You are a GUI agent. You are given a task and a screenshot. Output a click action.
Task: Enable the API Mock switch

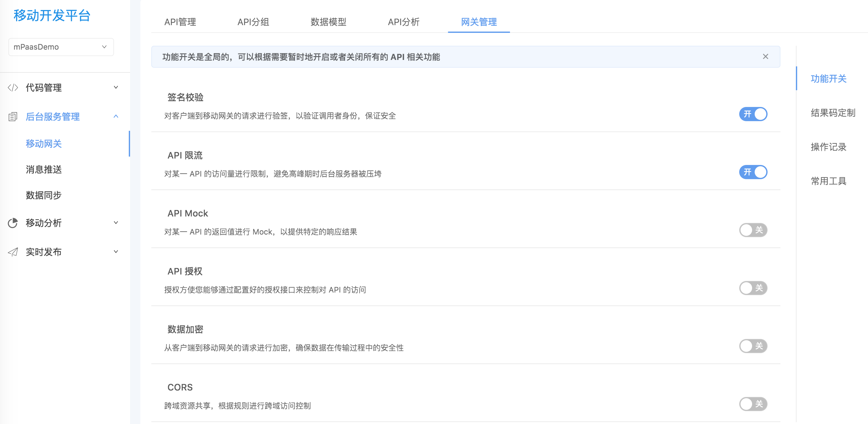[x=753, y=230]
